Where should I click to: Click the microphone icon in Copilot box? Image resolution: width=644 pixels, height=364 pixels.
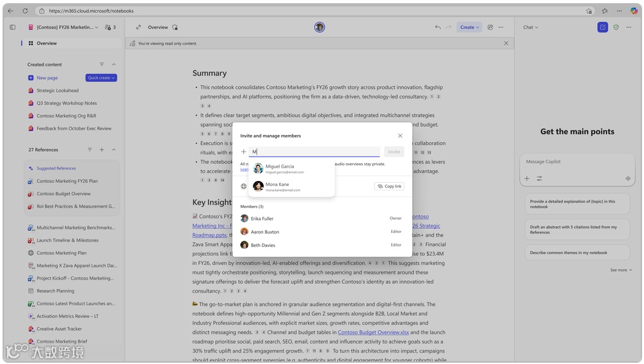pyautogui.click(x=627, y=178)
